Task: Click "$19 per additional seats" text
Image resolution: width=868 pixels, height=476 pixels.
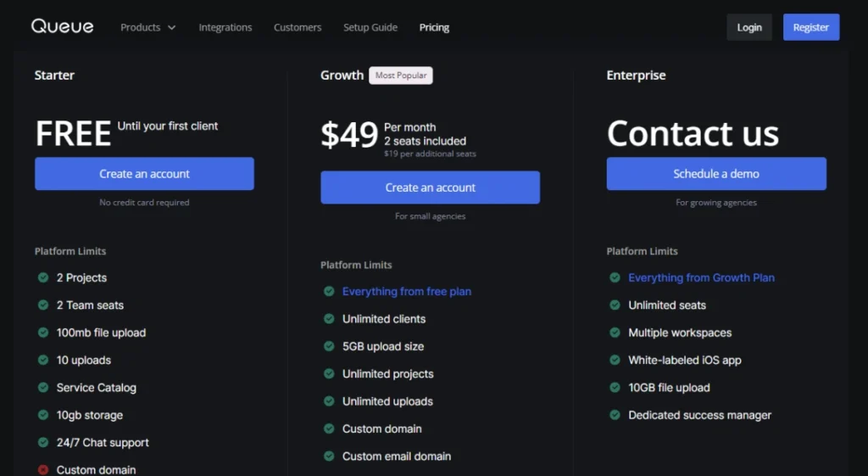Action: click(x=430, y=154)
